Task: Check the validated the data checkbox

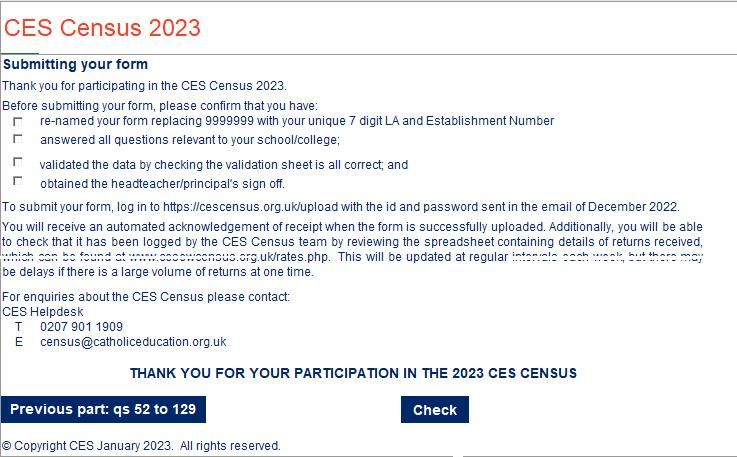Action: point(17,162)
